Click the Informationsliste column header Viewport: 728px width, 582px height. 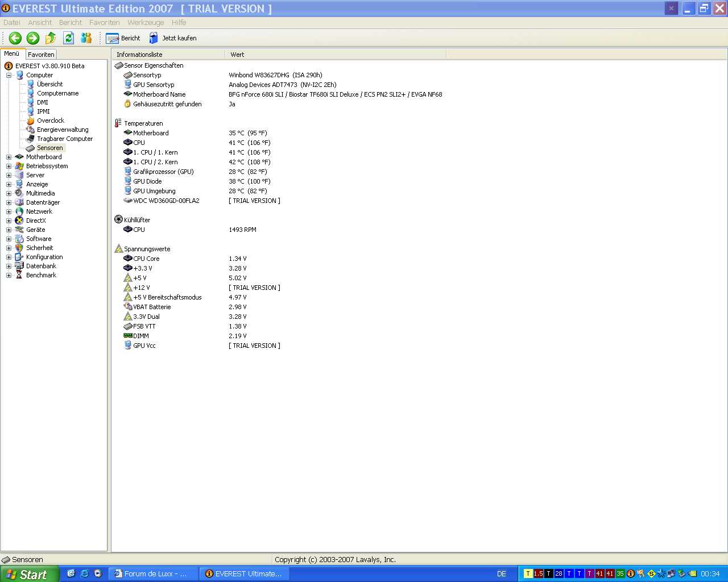coord(168,55)
